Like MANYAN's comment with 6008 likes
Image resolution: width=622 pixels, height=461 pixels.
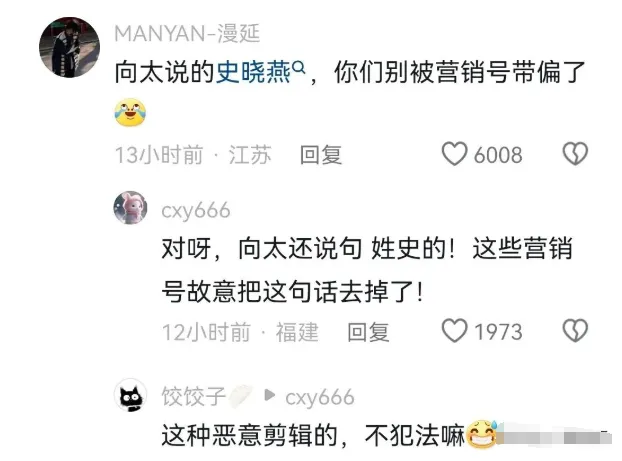[455, 154]
